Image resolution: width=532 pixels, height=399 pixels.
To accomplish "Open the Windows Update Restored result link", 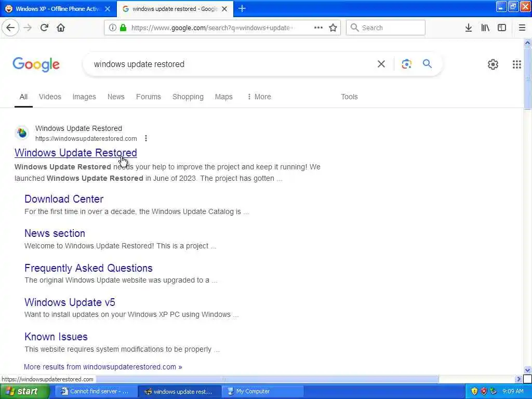I will coord(76,153).
